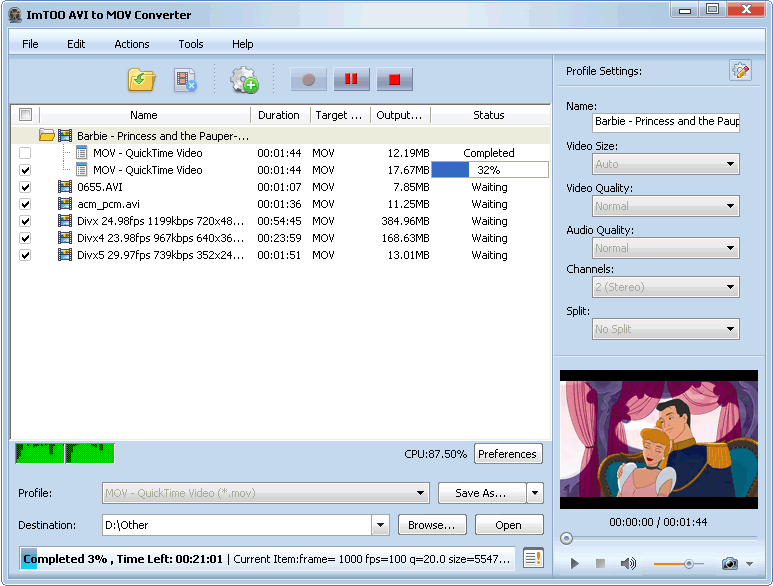Uncheck the Divx5 29.97fps file checkbox
This screenshot has height=586, width=773.
tap(25, 255)
